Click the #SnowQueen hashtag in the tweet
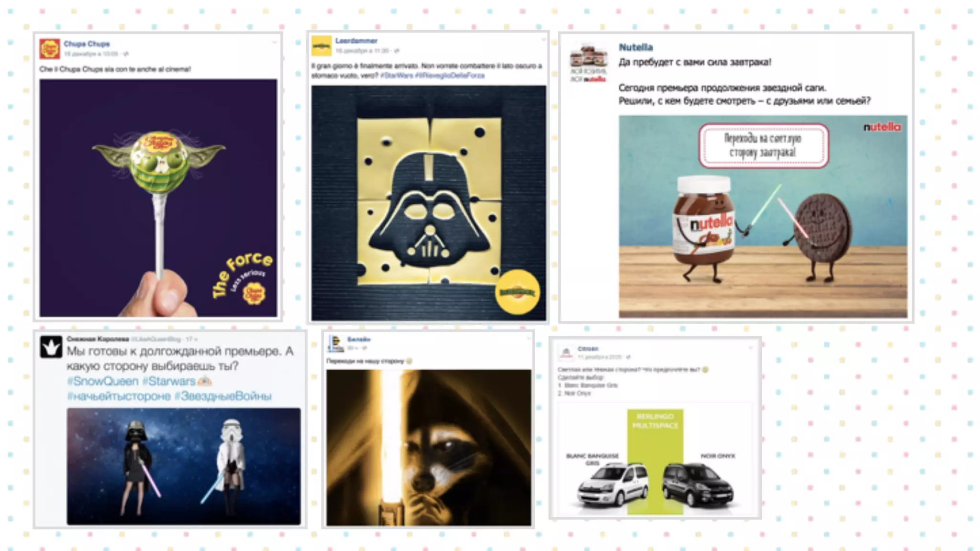Image resolution: width=980 pixels, height=551 pixels. (x=103, y=381)
